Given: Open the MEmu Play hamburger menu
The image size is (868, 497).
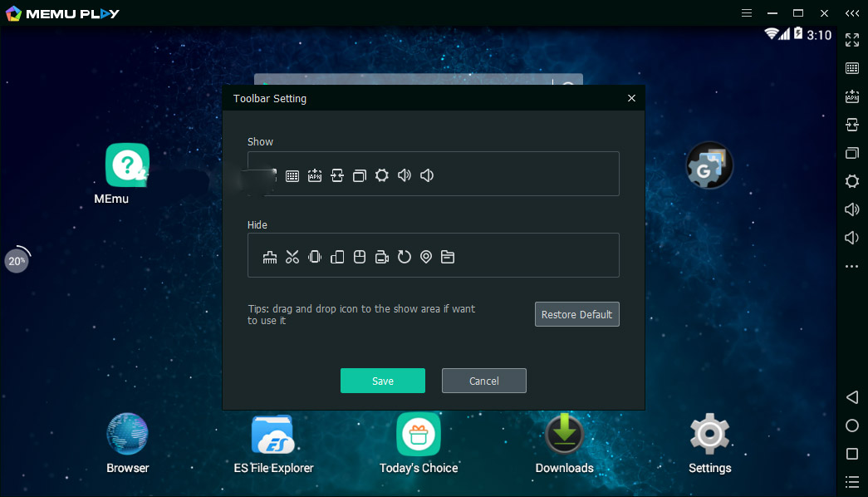Looking at the screenshot, I should coord(747,12).
